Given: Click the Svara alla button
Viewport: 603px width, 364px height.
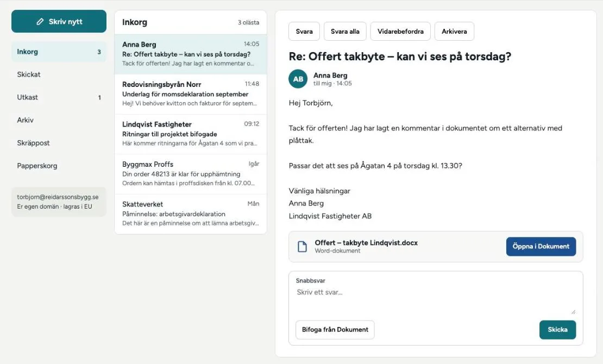Looking at the screenshot, I should tap(345, 32).
